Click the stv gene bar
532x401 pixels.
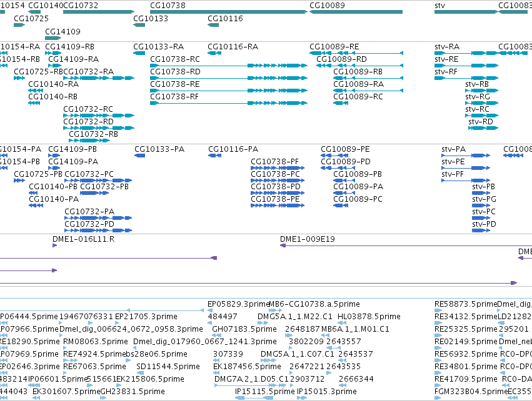click(466, 12)
